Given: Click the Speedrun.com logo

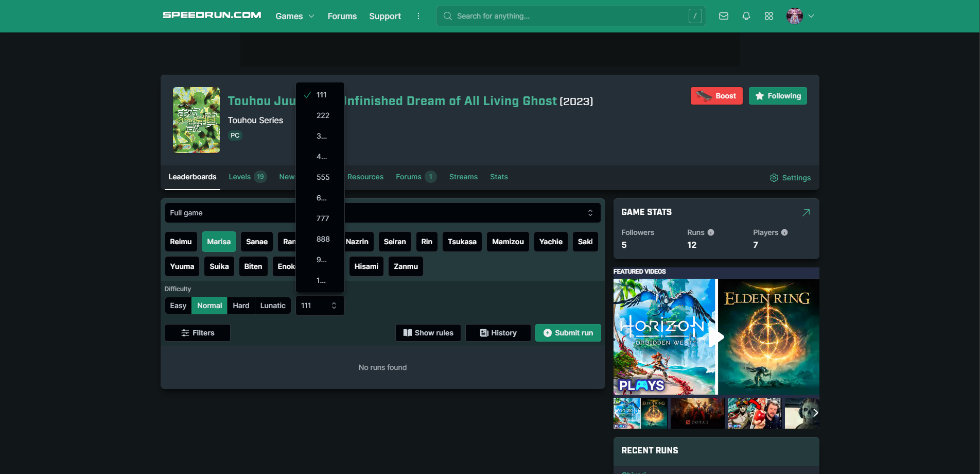Looking at the screenshot, I should 212,15.
